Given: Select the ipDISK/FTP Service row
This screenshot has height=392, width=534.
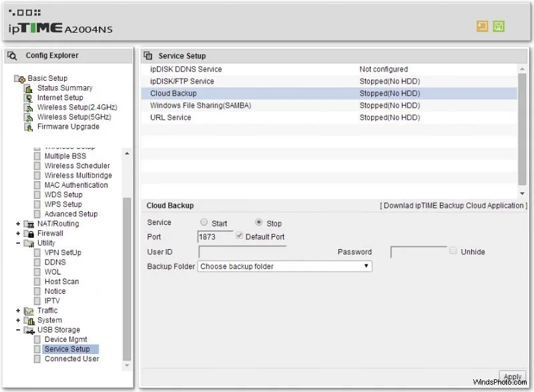Looking at the screenshot, I should [x=329, y=81].
